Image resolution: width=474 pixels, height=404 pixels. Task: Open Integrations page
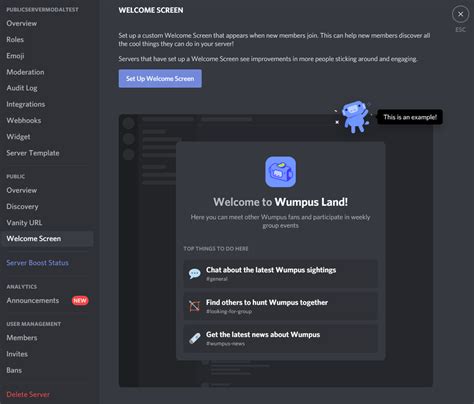coord(26,104)
